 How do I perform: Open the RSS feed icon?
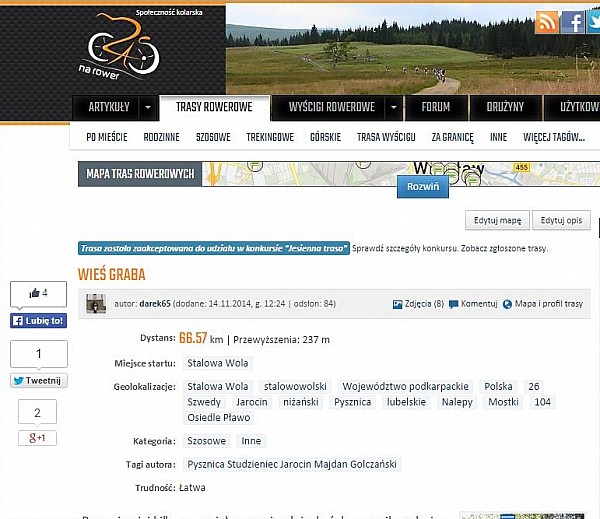547,22
